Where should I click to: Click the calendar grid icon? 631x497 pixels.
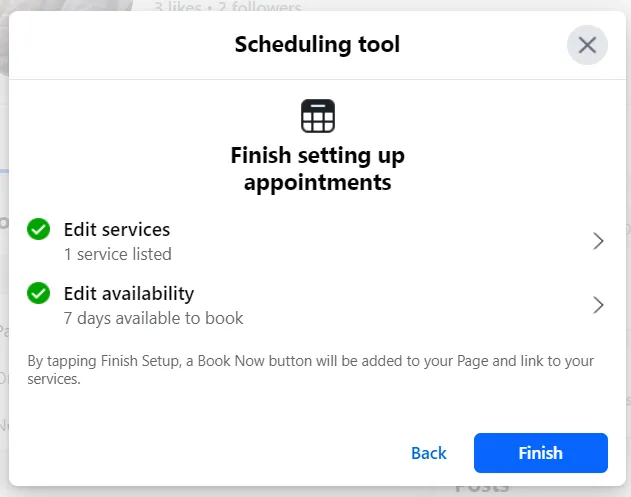(x=318, y=116)
